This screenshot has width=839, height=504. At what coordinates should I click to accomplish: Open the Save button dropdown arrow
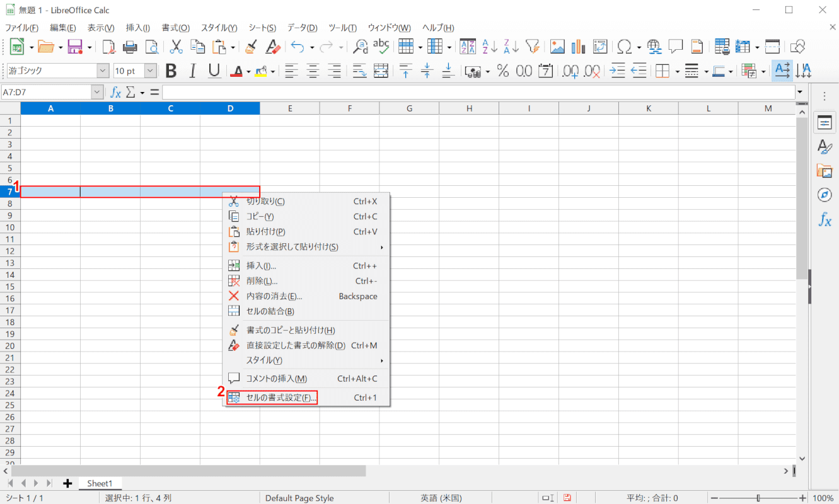tap(90, 47)
